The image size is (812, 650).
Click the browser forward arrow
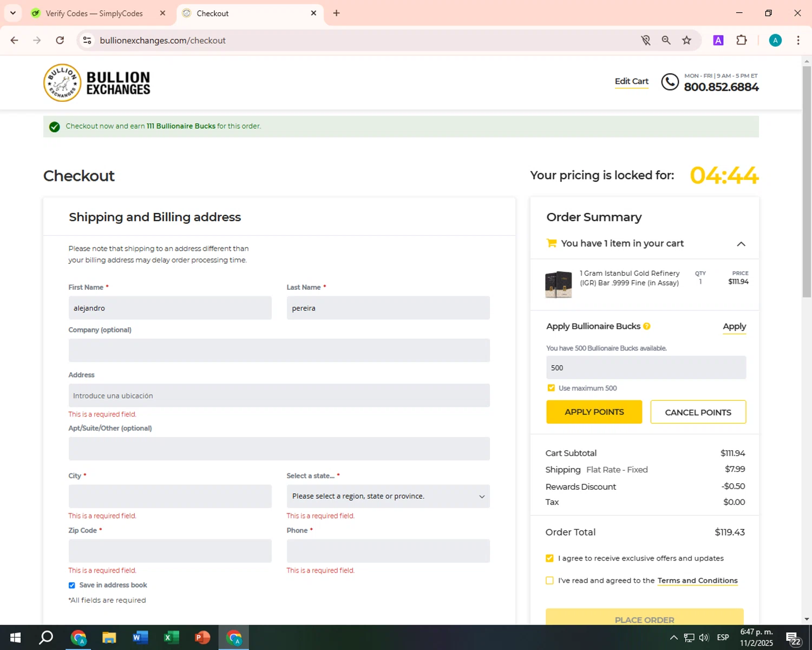[x=37, y=40]
